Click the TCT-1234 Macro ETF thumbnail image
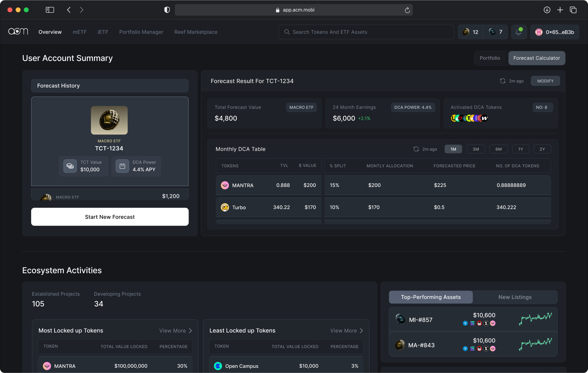This screenshot has height=373, width=588. pyautogui.click(x=109, y=120)
